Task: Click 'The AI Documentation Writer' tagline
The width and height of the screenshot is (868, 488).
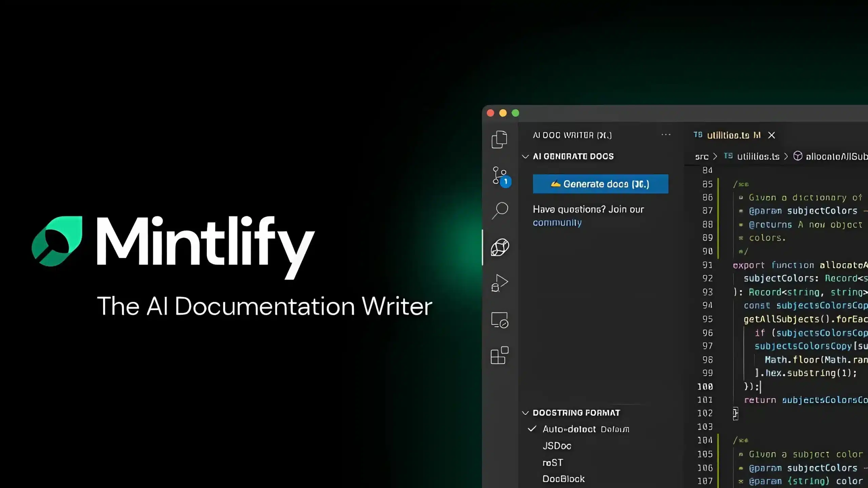Action: (x=264, y=306)
